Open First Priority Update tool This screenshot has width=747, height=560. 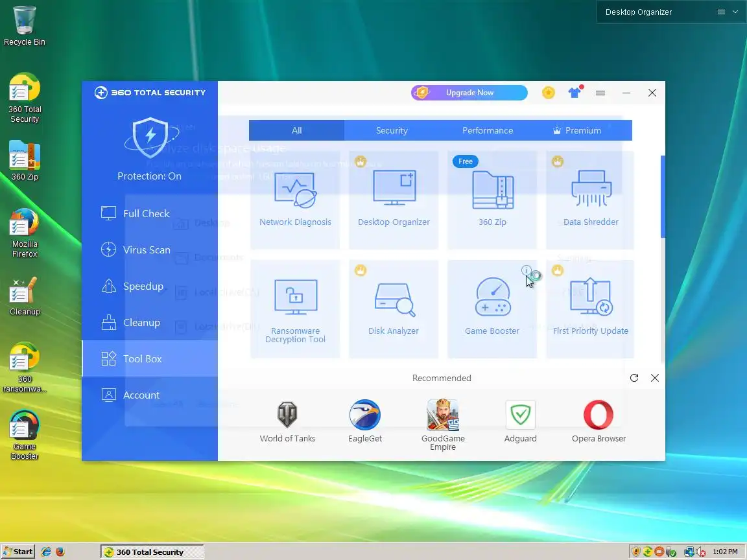590,309
